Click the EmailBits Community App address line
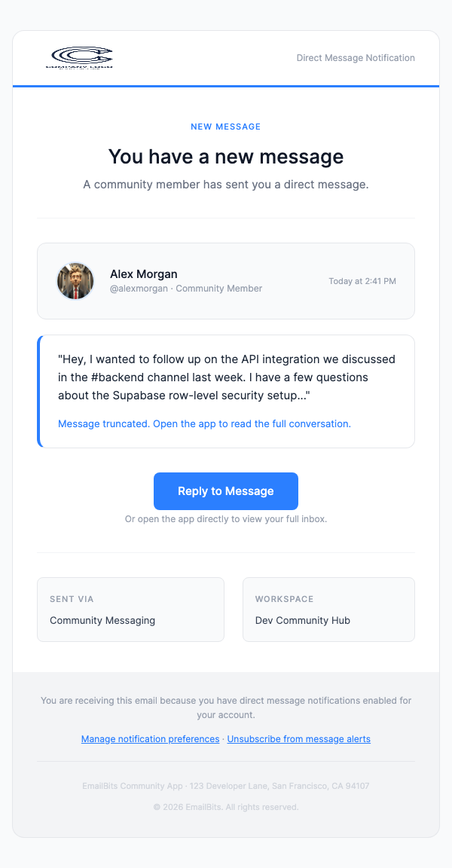Image resolution: width=452 pixels, height=868 pixels. [226, 786]
